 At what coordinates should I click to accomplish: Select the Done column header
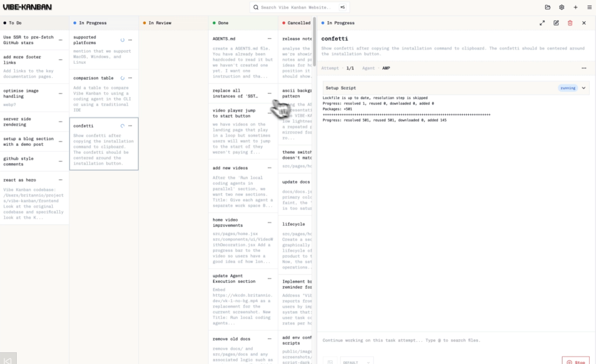coord(243,23)
